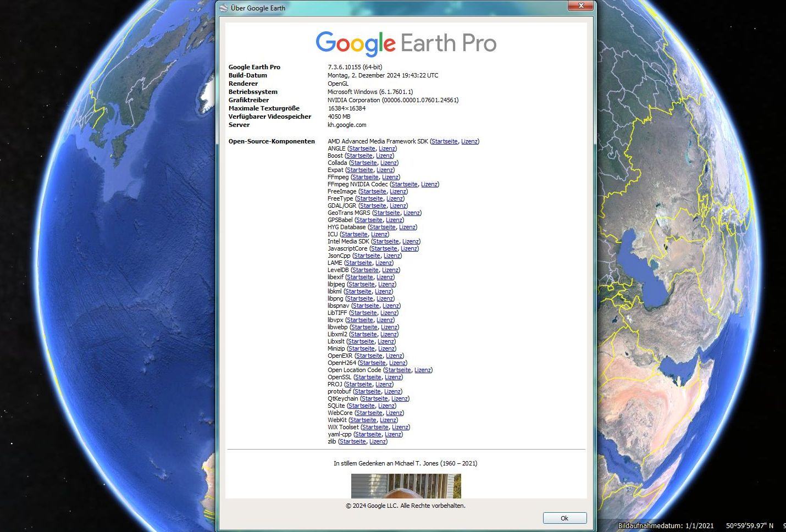Click the Ok button in the dialog

(x=564, y=518)
